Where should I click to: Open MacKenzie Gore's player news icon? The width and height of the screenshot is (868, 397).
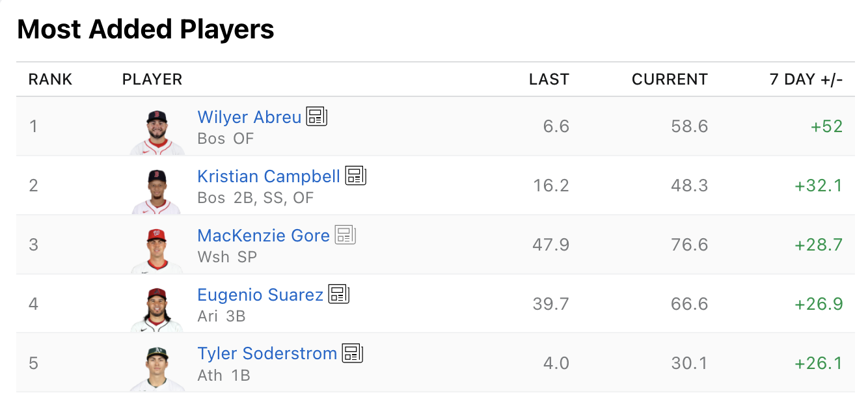click(346, 235)
